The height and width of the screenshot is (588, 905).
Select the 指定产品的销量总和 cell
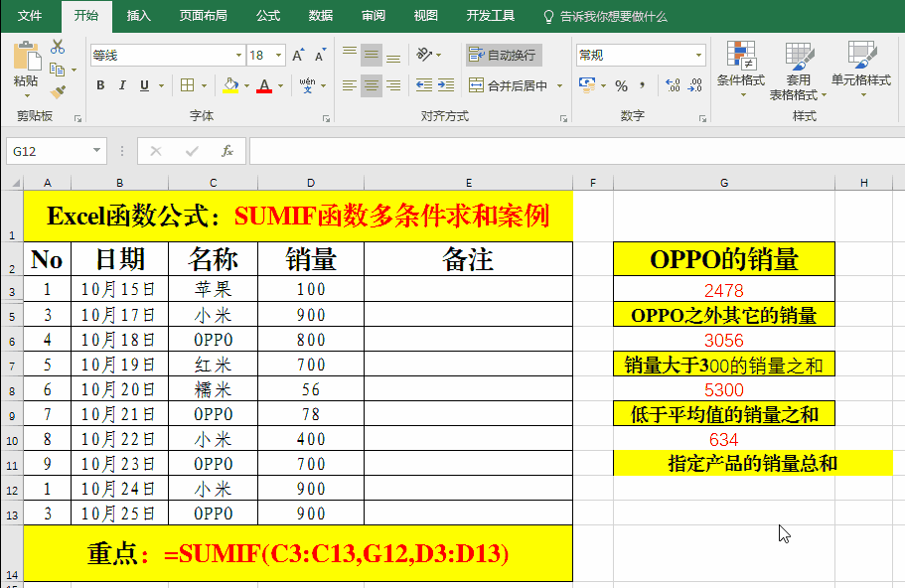point(753,464)
